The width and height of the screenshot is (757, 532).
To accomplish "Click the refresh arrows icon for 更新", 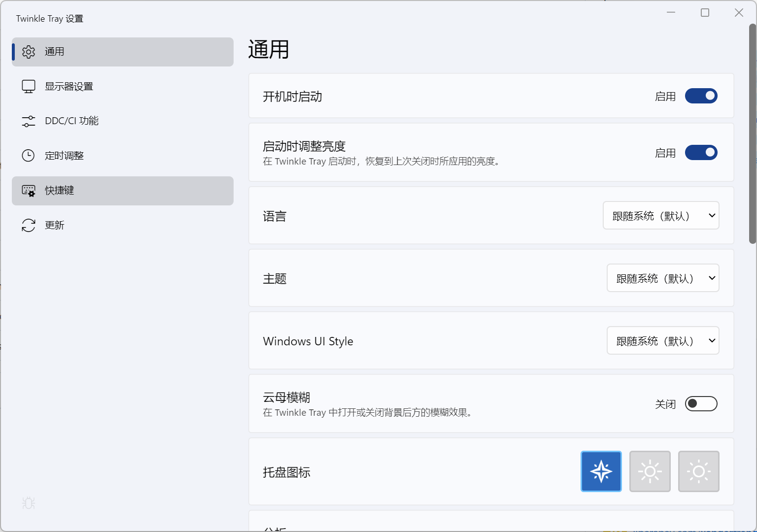I will pyautogui.click(x=29, y=225).
